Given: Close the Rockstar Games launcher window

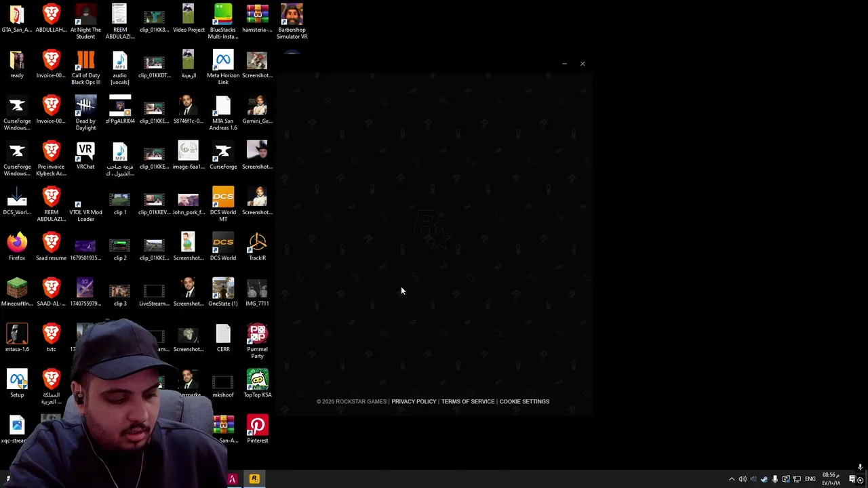Looking at the screenshot, I should point(583,64).
